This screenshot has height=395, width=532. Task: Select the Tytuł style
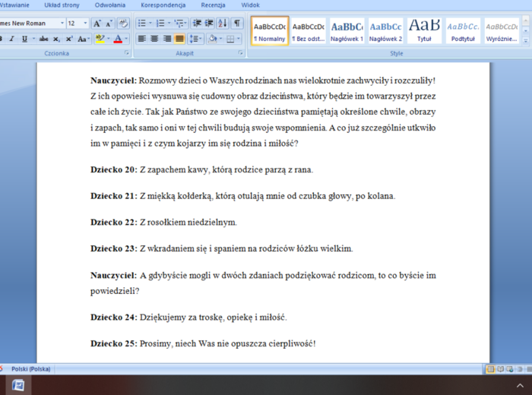pos(424,31)
